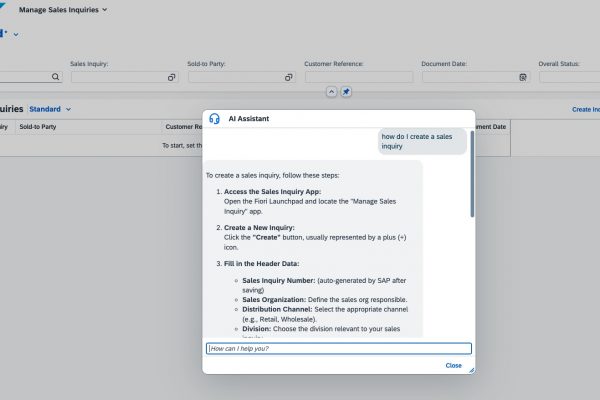Click the dialog resize handle at corner
The height and width of the screenshot is (400, 600).
471,370
